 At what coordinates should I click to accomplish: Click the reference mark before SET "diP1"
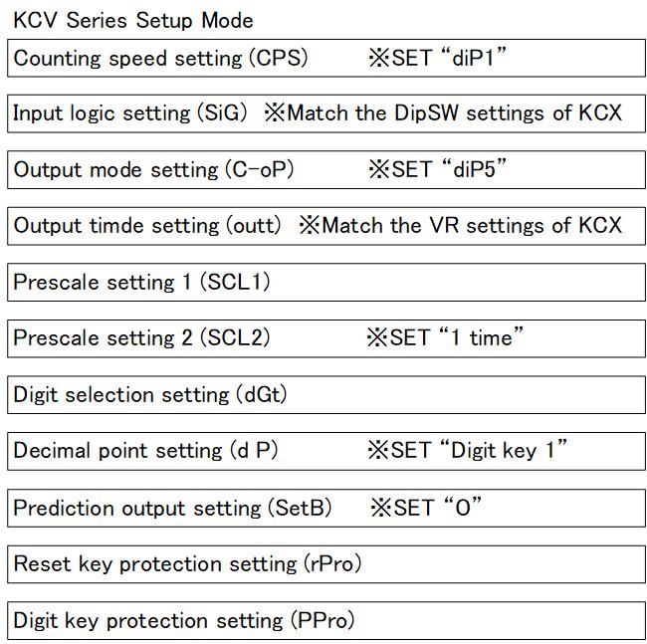click(x=379, y=58)
